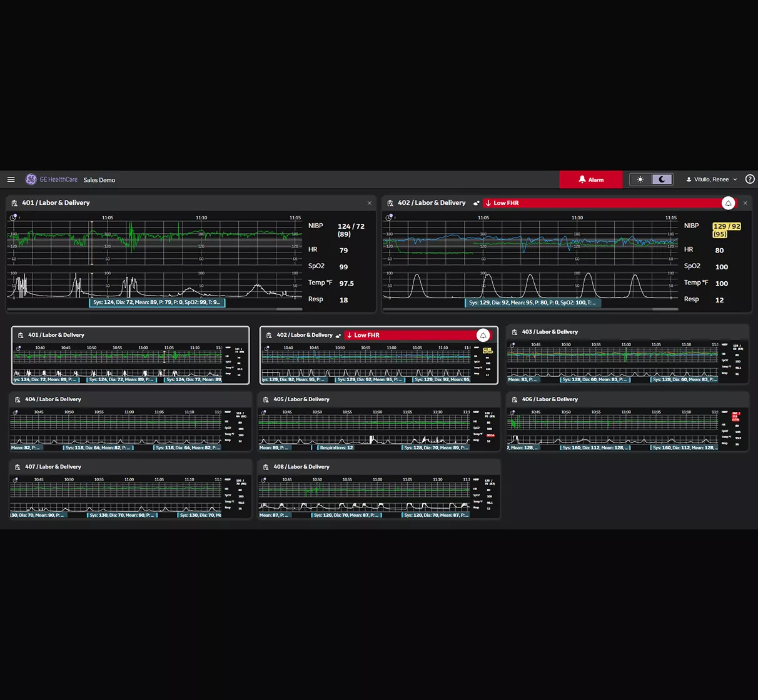Select the 404 / Labor & Delivery tile title

coord(53,399)
